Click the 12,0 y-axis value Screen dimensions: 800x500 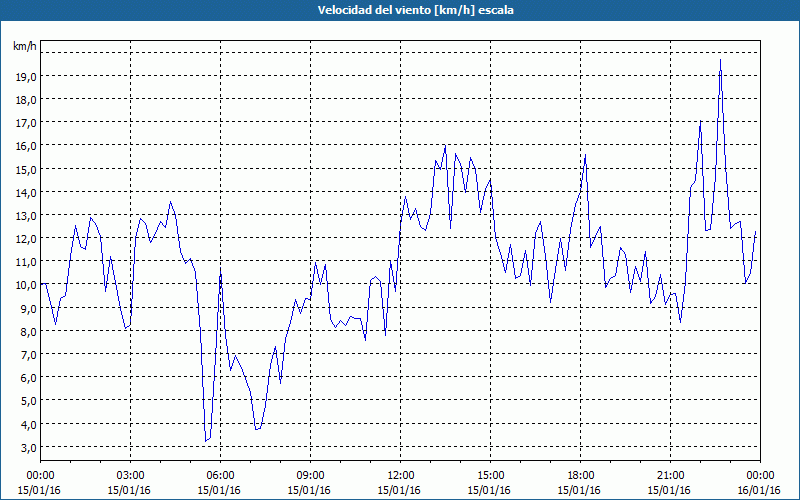point(26,239)
